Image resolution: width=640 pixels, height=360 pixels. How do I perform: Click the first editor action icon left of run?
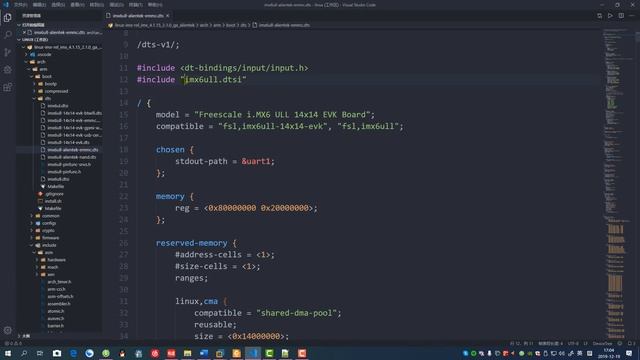click(x=600, y=16)
